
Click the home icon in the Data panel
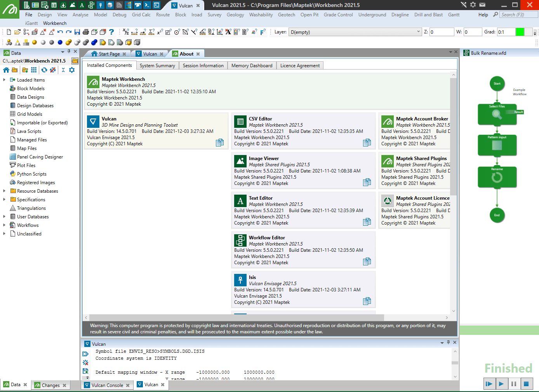point(6,70)
